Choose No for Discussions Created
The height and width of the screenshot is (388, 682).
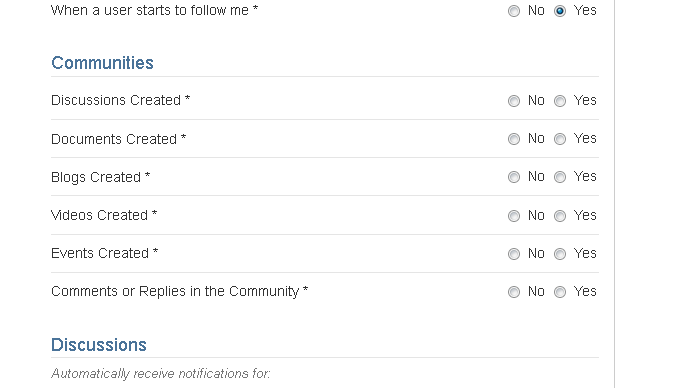click(x=514, y=101)
